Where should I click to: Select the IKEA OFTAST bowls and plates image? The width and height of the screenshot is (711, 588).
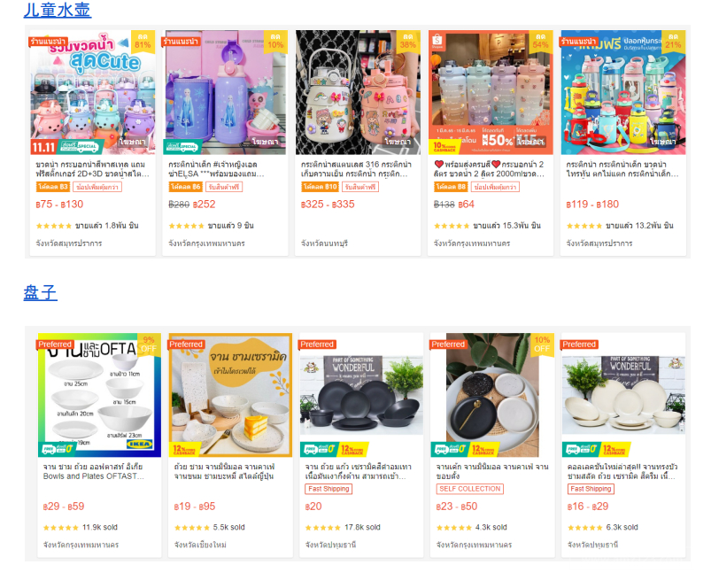[x=99, y=395]
